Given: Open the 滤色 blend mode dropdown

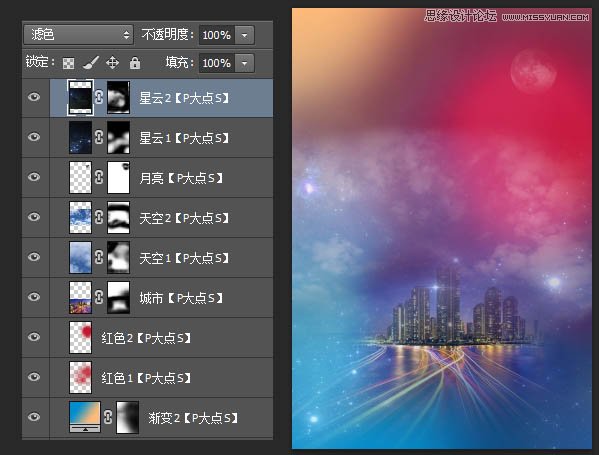Looking at the screenshot, I should pyautogui.click(x=78, y=35).
